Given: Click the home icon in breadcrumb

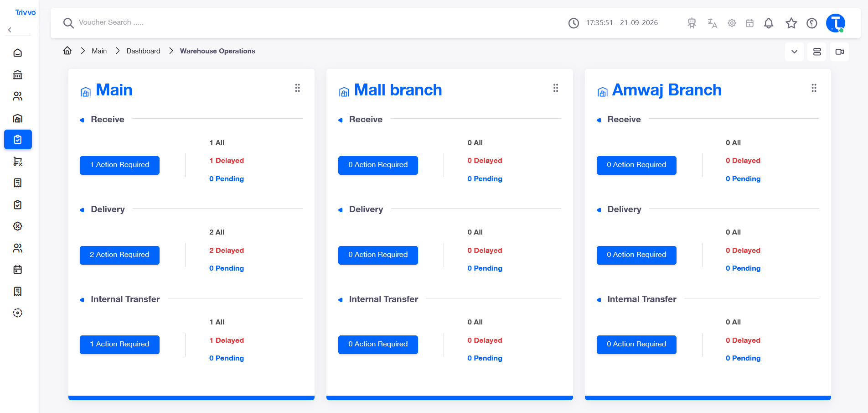Looking at the screenshot, I should (67, 51).
